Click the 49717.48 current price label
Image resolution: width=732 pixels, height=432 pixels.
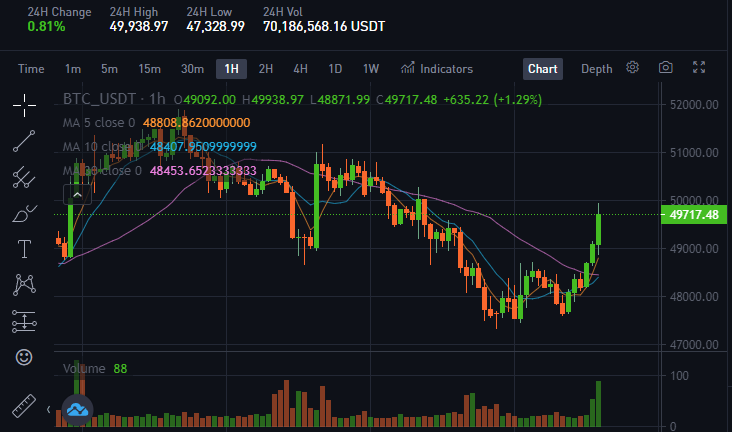pyautogui.click(x=694, y=215)
